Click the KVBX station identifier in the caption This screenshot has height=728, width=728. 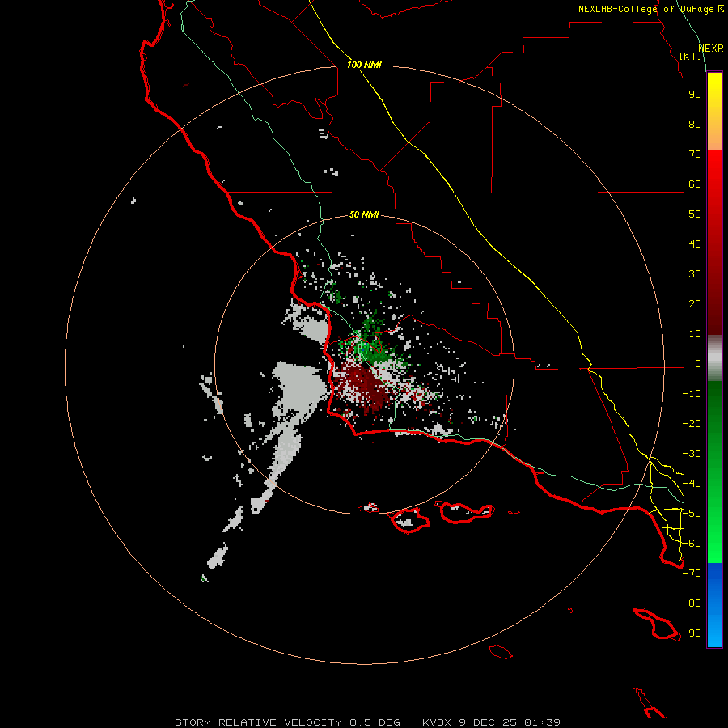(438, 722)
